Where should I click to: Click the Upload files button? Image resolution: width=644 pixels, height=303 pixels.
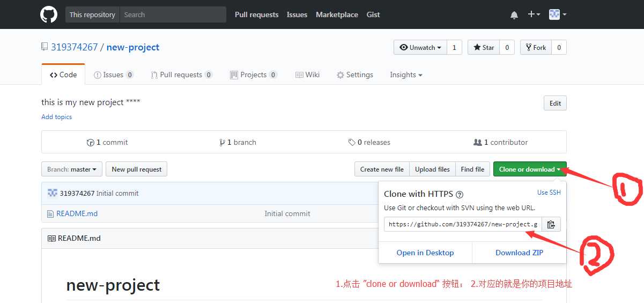432,169
